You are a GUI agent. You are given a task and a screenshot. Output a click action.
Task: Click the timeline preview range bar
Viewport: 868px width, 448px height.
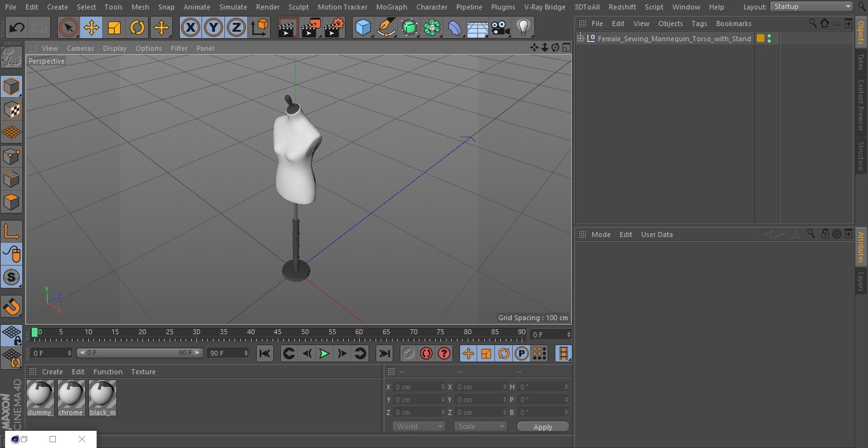pyautogui.click(x=140, y=353)
